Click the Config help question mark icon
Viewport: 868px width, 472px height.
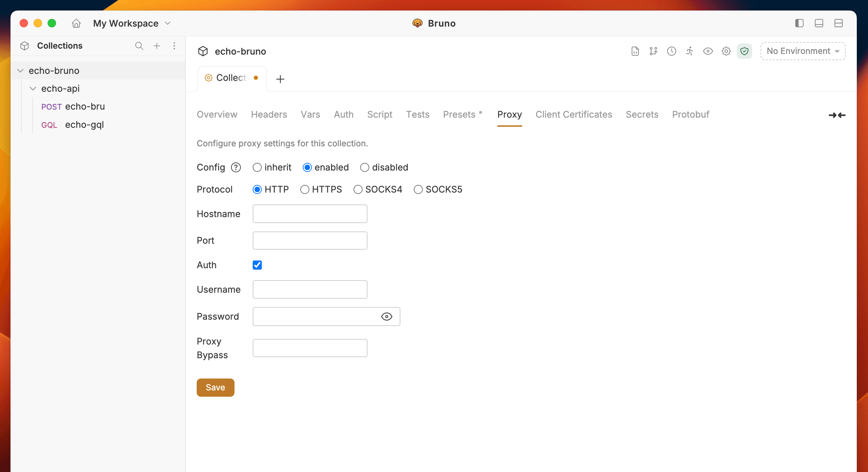pos(236,168)
